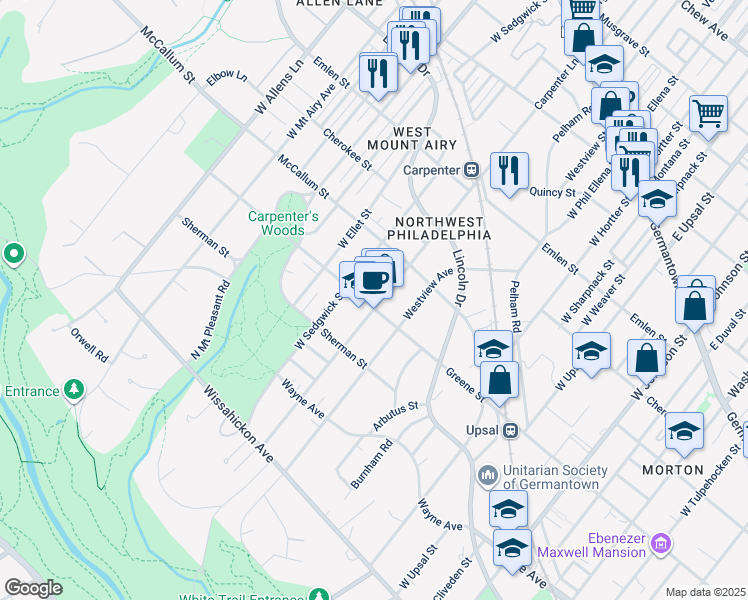Screen dimensions: 748x600
Task: Click the NORTHWEST PHILADELPHIA label
Action: 439,228
